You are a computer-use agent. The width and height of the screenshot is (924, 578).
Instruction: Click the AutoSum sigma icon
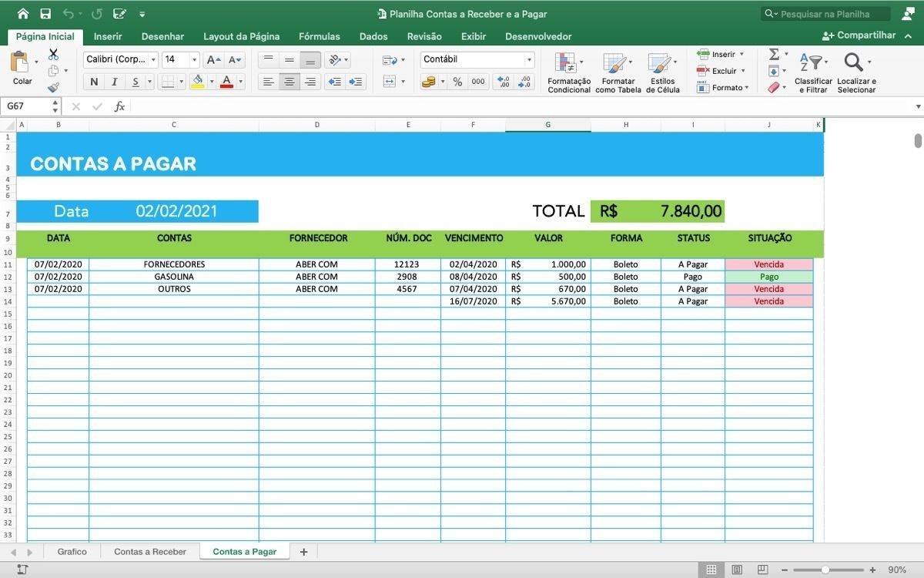pyautogui.click(x=774, y=54)
